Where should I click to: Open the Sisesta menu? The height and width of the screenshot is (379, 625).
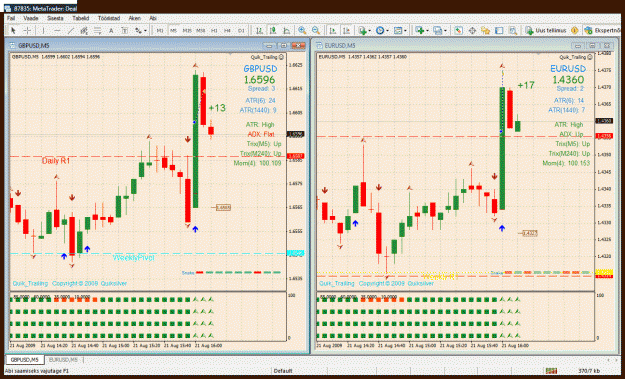point(55,18)
